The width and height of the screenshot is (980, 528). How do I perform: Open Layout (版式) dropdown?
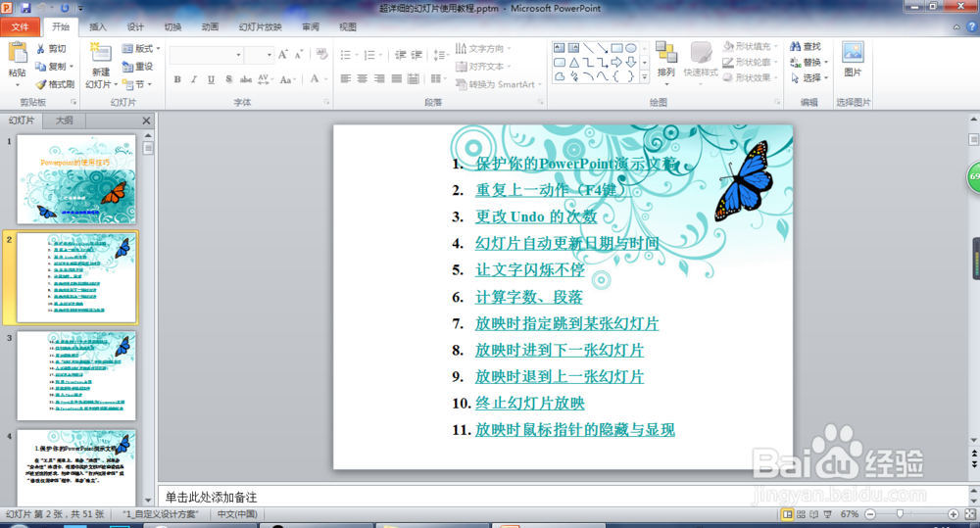141,49
